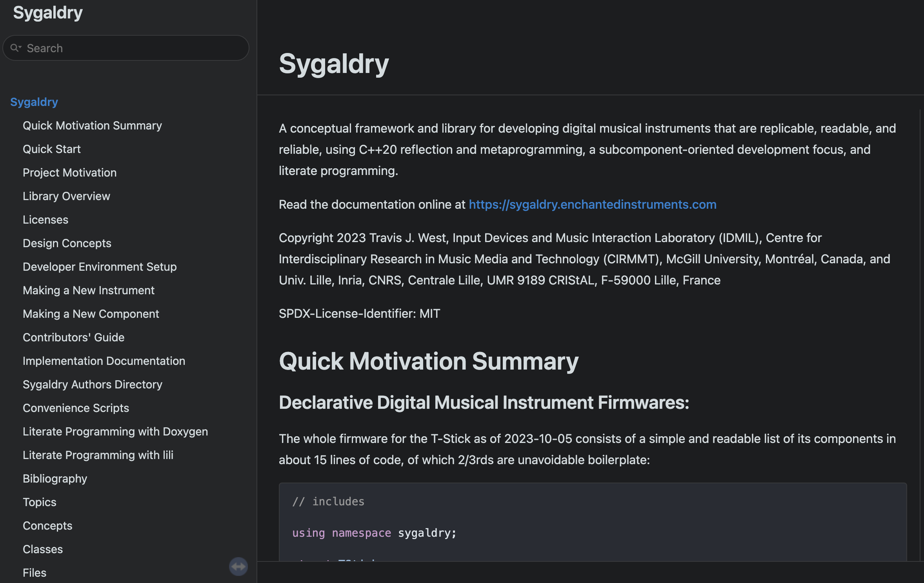Viewport: 924px width, 583px height.
Task: Select Convenience Scripts entry
Action: coord(76,408)
